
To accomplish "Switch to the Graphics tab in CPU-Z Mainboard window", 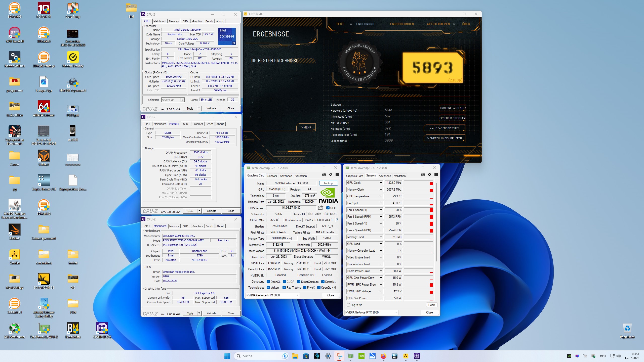I will (x=197, y=226).
